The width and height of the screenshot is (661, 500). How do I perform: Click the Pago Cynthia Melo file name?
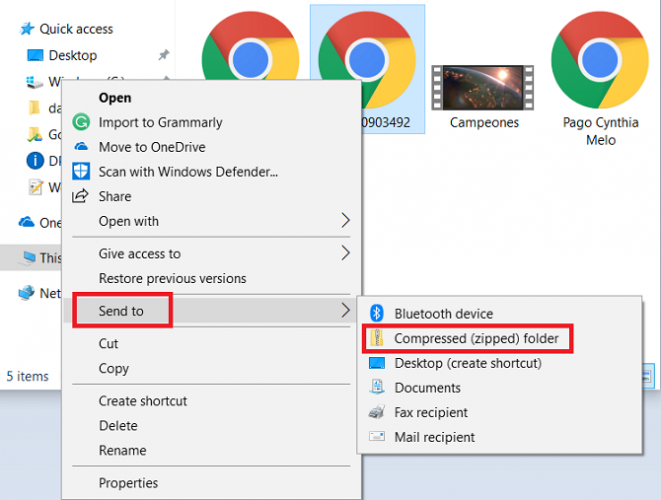[x=600, y=131]
